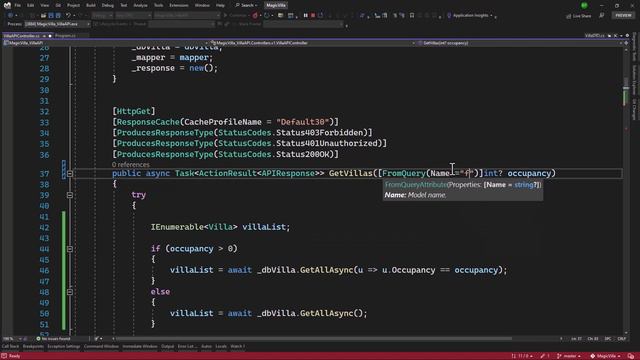Click the green account avatar
640x360 pixels.
click(x=584, y=5)
